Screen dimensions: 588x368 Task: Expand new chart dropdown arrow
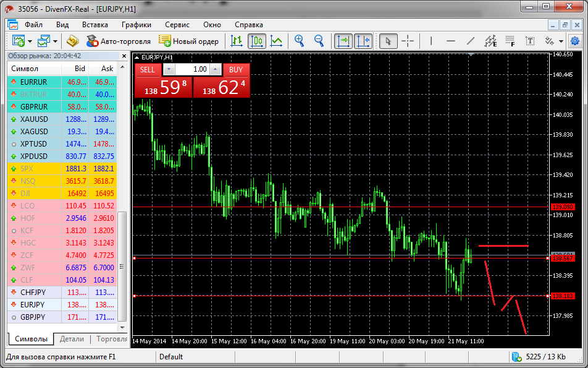(30, 41)
